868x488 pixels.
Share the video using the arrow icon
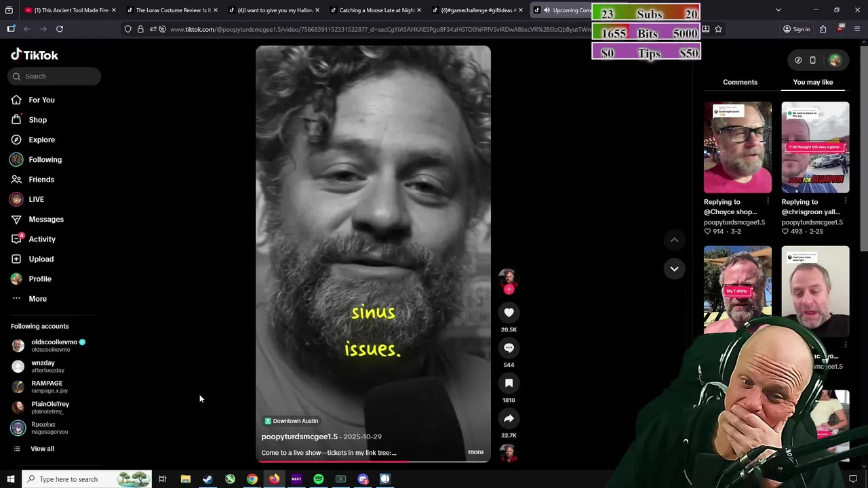[x=509, y=418]
